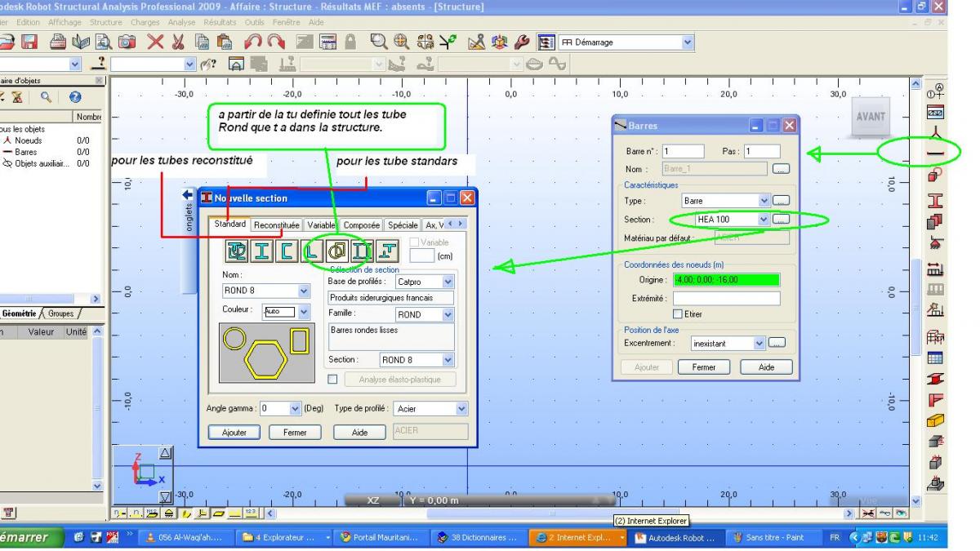Viewport: 980px width, 551px height.
Task: Open the bar sections I-beam icon in right toolbar
Action: (936, 200)
